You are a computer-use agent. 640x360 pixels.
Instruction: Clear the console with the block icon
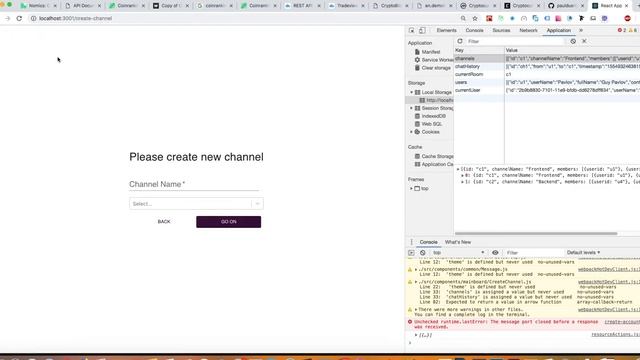click(x=422, y=253)
